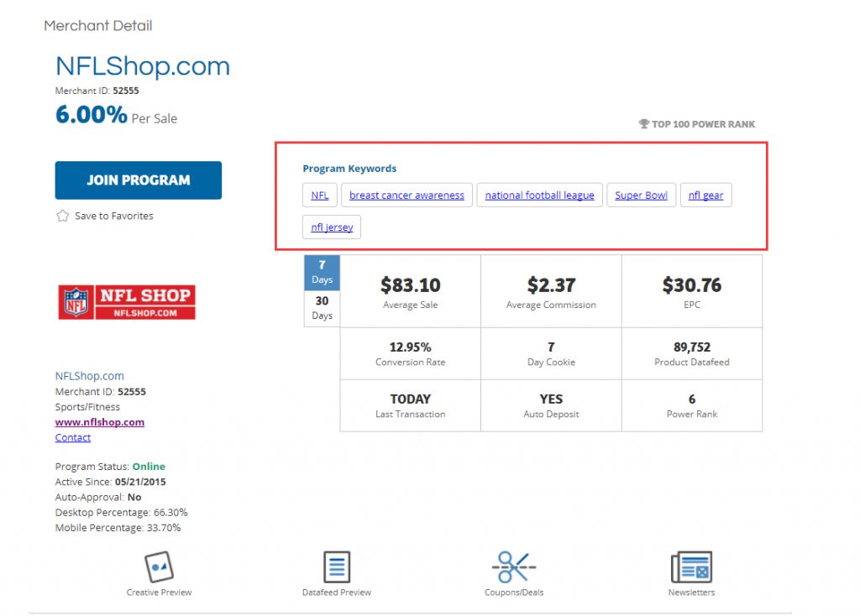Open the Coupons/Deals scissors icon
Image resolution: width=860 pixels, height=616 pixels.
[514, 566]
